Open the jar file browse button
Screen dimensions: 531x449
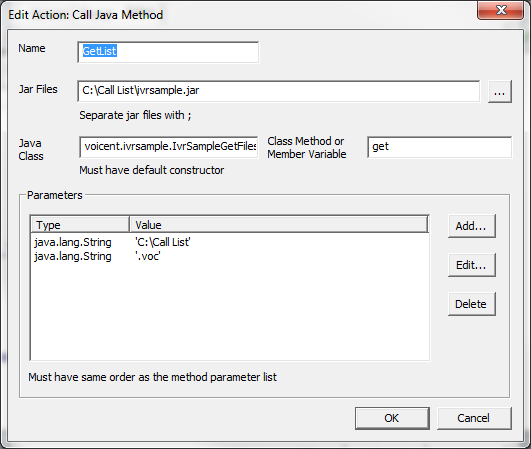click(500, 91)
